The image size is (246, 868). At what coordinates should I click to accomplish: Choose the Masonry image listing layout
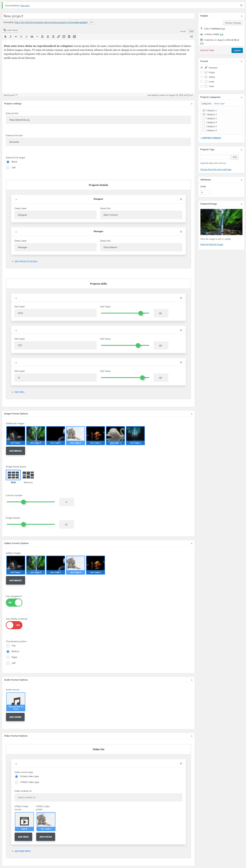pyautogui.click(x=28, y=475)
